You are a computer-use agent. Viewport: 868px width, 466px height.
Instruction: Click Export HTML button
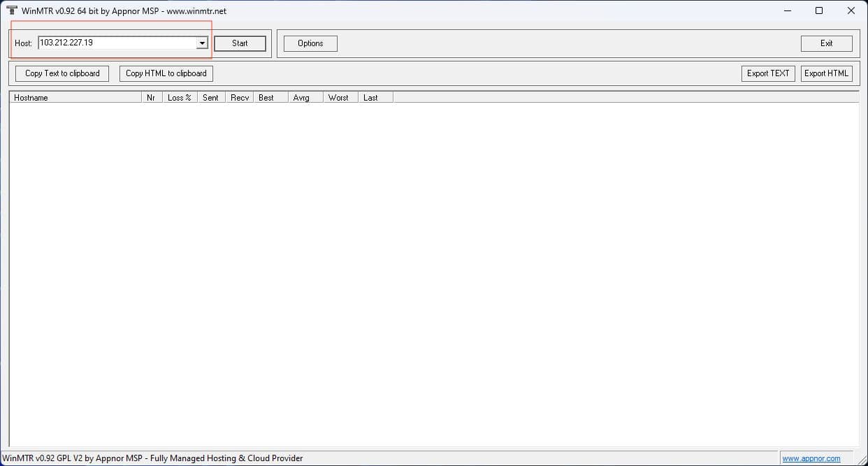point(826,73)
